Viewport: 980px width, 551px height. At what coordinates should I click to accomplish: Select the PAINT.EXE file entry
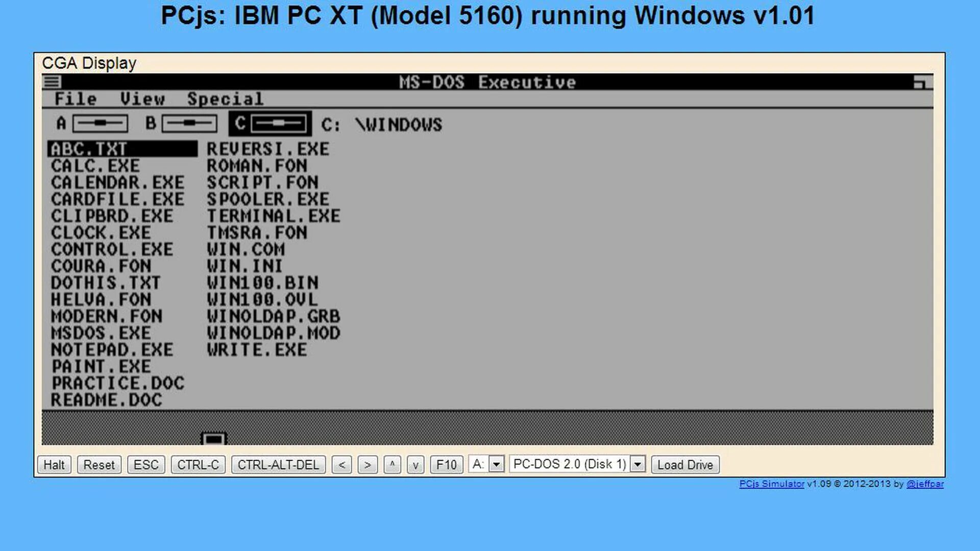pos(101,366)
